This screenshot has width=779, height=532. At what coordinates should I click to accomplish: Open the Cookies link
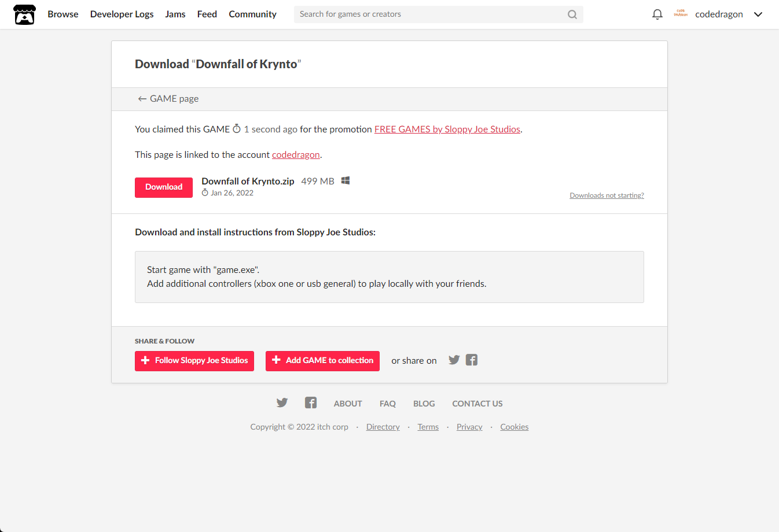click(x=515, y=427)
